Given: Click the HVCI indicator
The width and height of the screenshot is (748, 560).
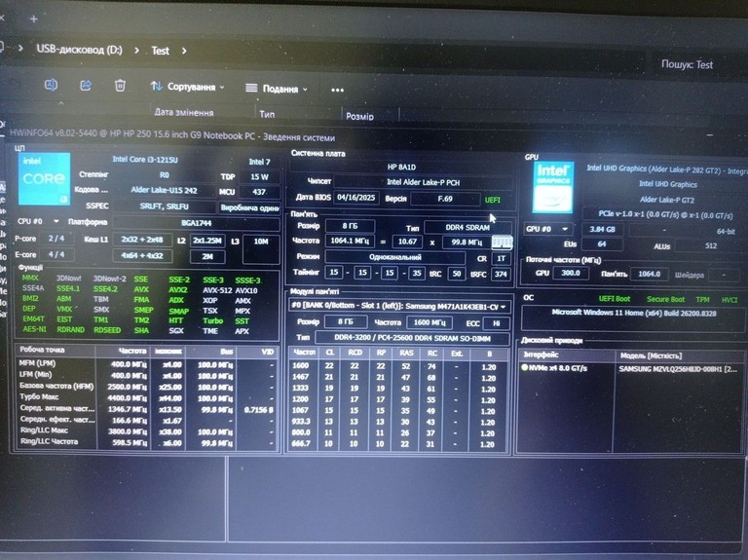Looking at the screenshot, I should pos(729,300).
